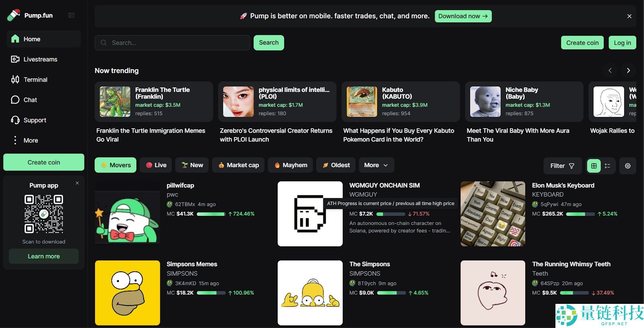Open the Filter options
The image size is (644, 328).
coord(562,166)
